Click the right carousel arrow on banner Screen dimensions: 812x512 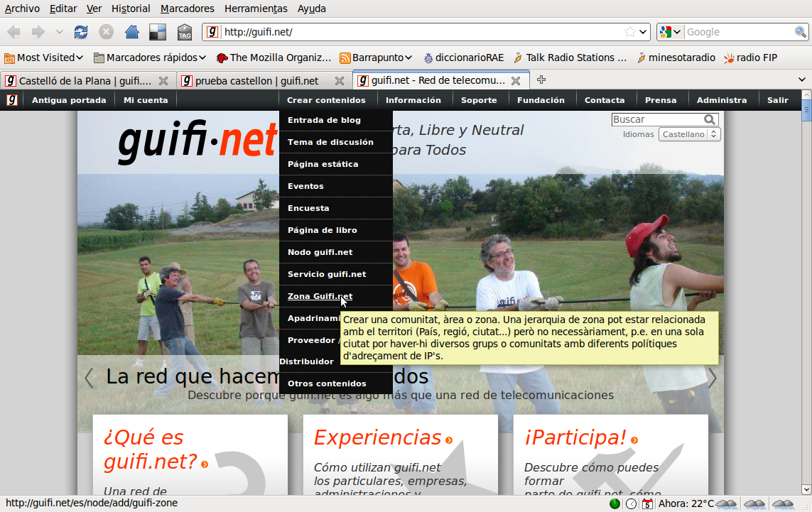712,378
